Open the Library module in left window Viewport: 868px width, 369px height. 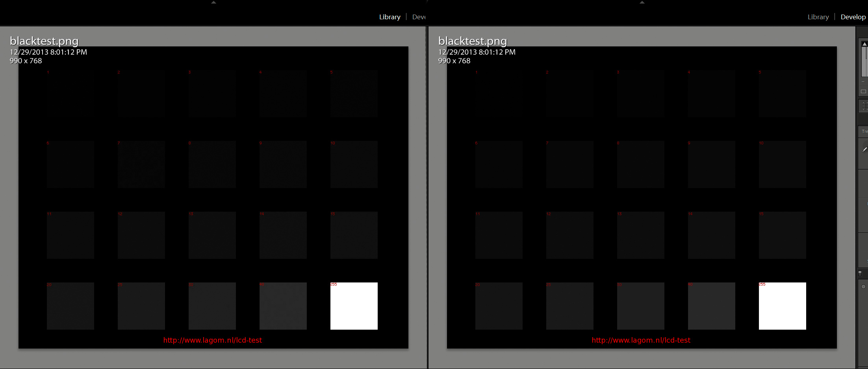point(389,17)
